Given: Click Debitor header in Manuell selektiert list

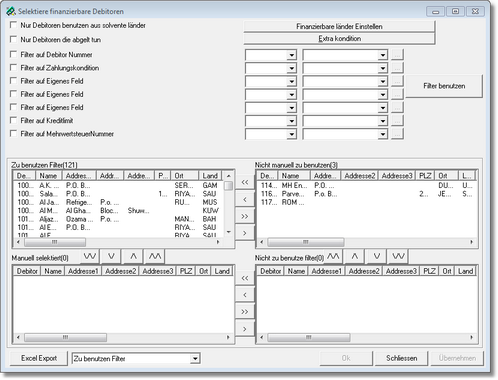Looking at the screenshot, I should tap(27, 271).
